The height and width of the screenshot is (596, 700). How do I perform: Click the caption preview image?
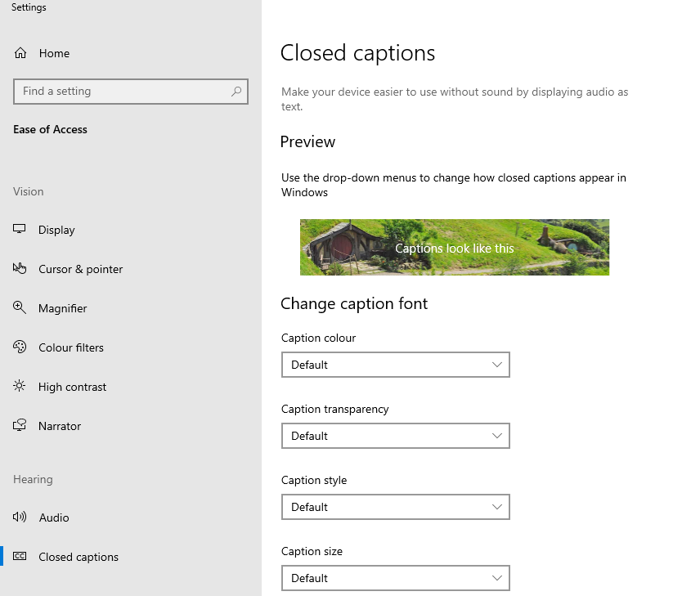[455, 247]
